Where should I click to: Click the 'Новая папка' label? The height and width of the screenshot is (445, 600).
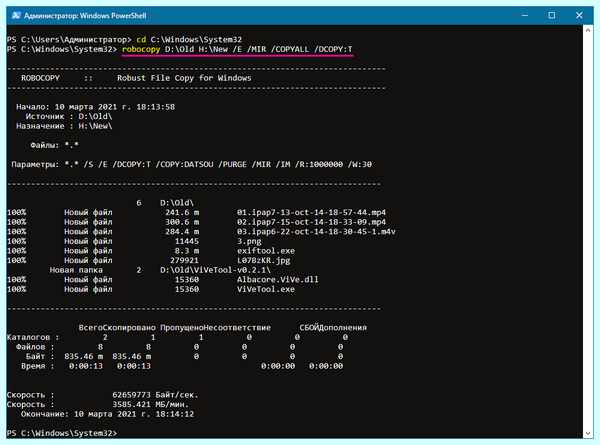(x=76, y=270)
